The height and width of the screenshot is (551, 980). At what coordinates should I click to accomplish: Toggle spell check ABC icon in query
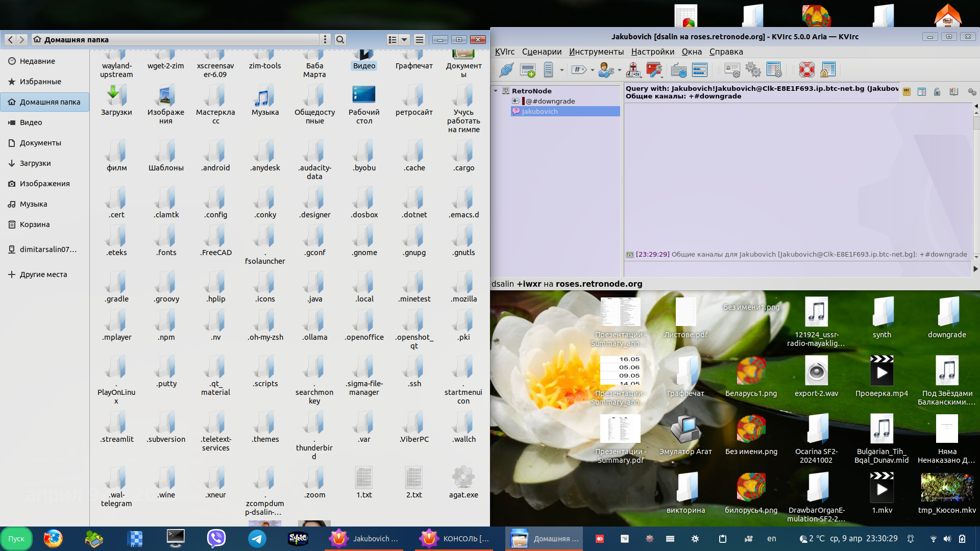pyautogui.click(x=906, y=92)
